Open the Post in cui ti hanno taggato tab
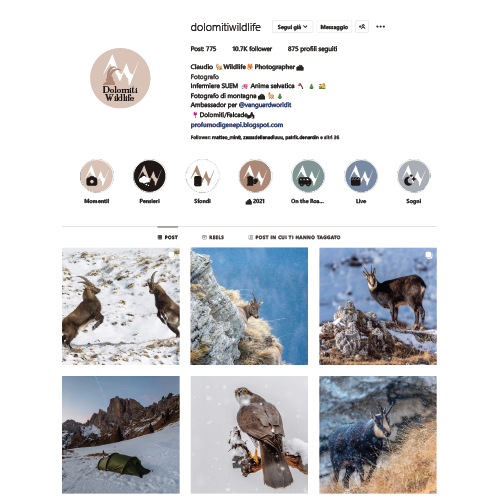The width and height of the screenshot is (500, 500). coord(294,237)
